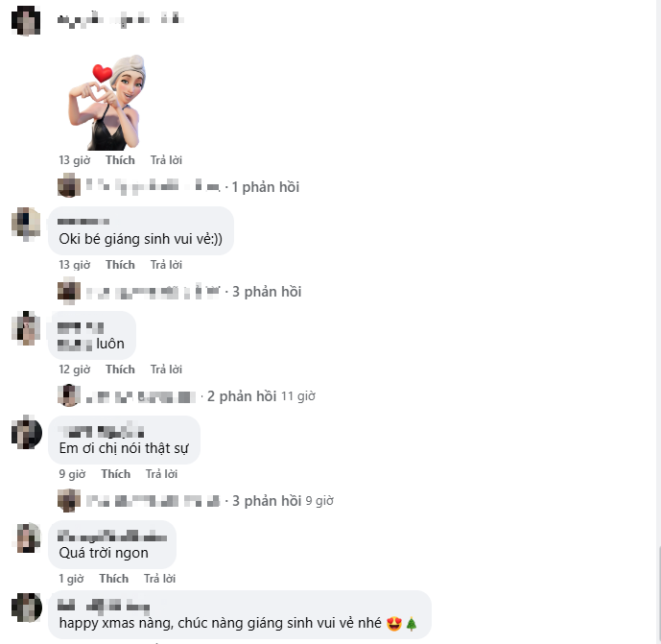Open avatar beside the 'happy xmas nàng' comment
Screen dimensions: 661x644
pos(26,608)
